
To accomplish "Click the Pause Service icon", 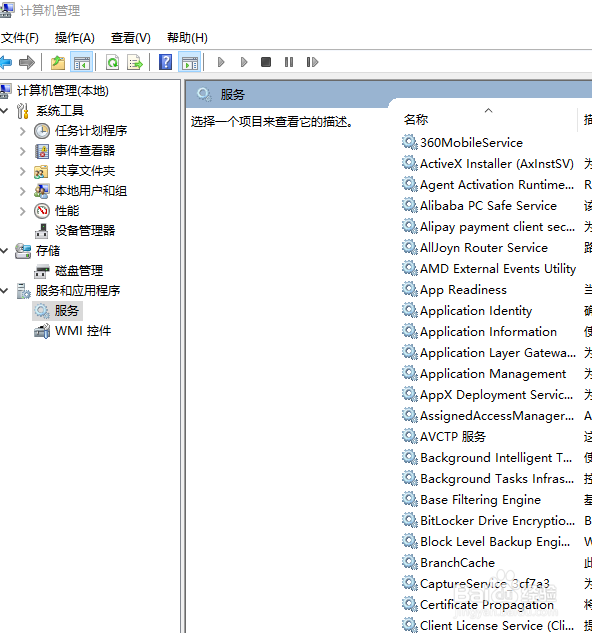I will point(289,62).
